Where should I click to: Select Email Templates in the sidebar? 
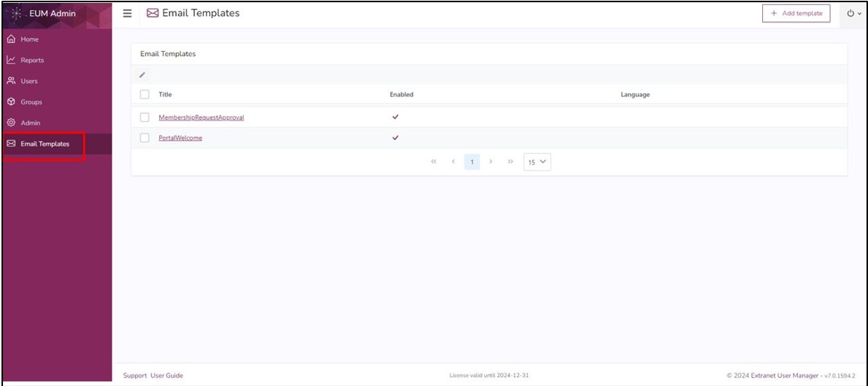pos(57,144)
